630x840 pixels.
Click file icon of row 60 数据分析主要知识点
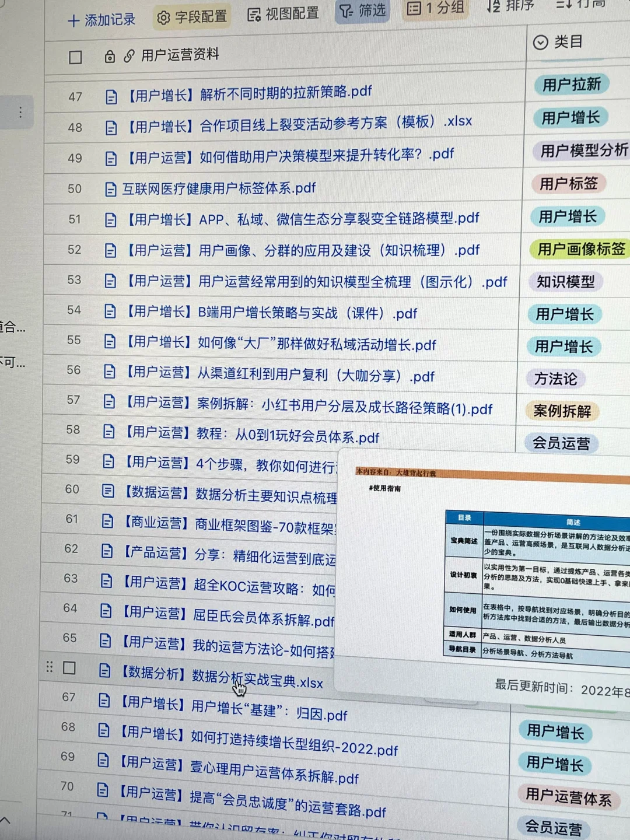[x=108, y=491]
